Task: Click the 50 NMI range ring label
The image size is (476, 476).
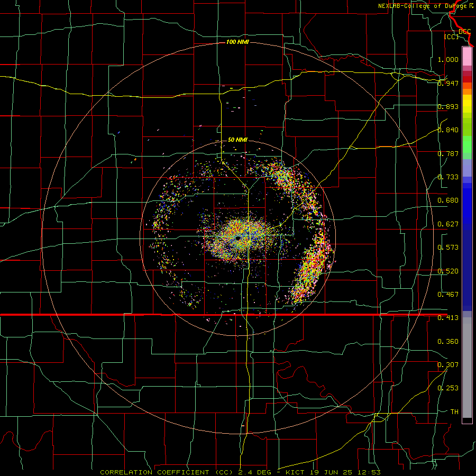Action: coord(237,140)
